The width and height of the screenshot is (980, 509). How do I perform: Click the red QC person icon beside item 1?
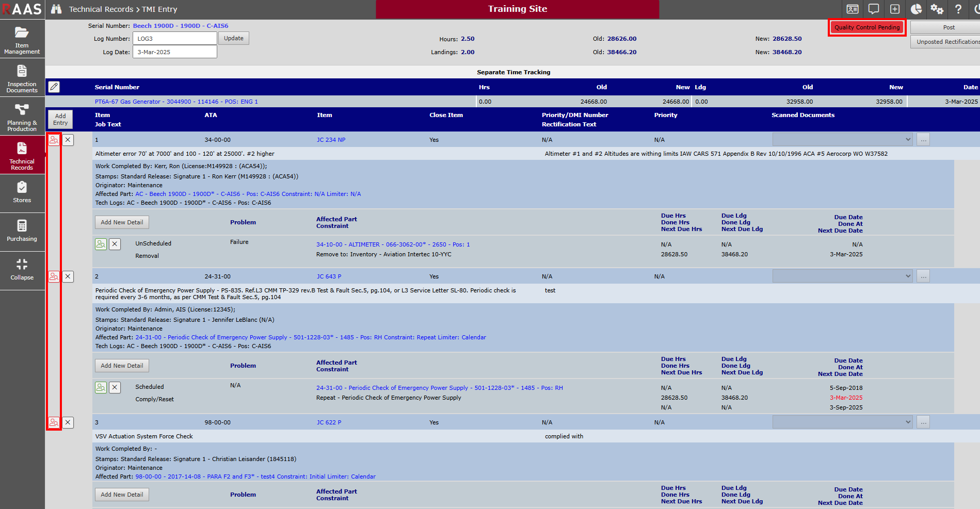[54, 139]
